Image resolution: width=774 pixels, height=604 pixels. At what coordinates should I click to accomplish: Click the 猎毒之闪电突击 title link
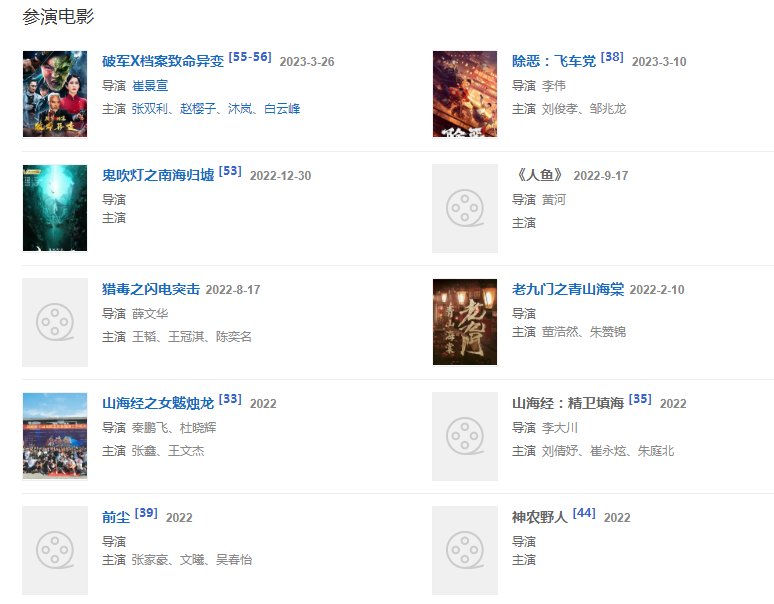point(151,289)
